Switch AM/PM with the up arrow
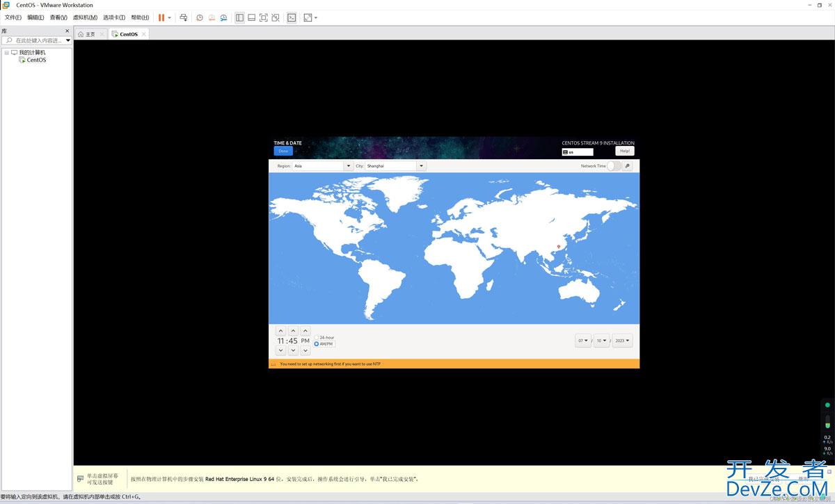The image size is (835, 504). tap(305, 331)
